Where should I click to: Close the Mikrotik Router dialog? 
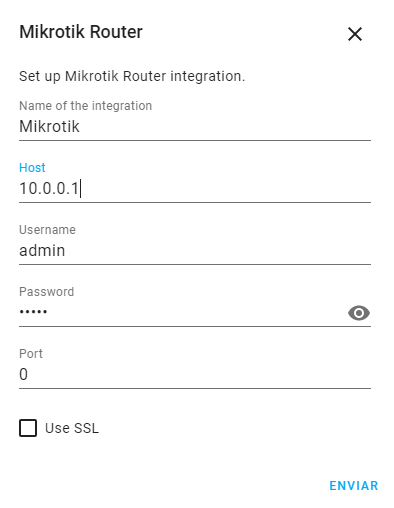coord(355,34)
